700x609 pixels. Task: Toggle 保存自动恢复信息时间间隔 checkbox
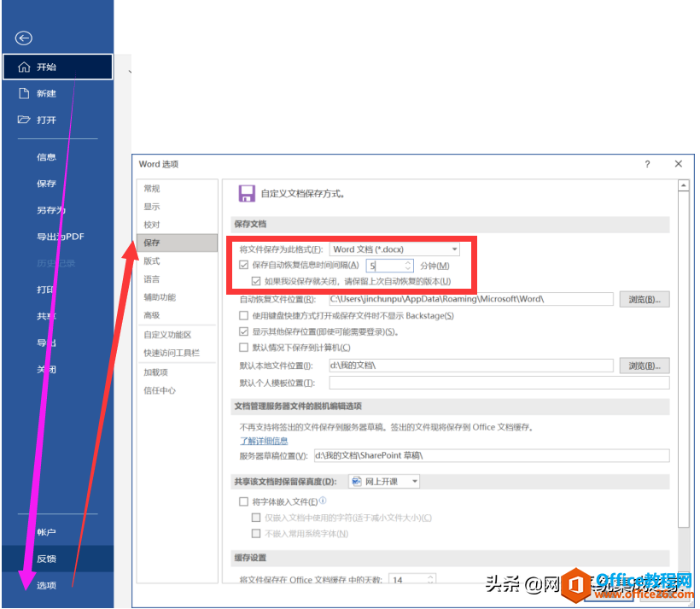tap(244, 265)
